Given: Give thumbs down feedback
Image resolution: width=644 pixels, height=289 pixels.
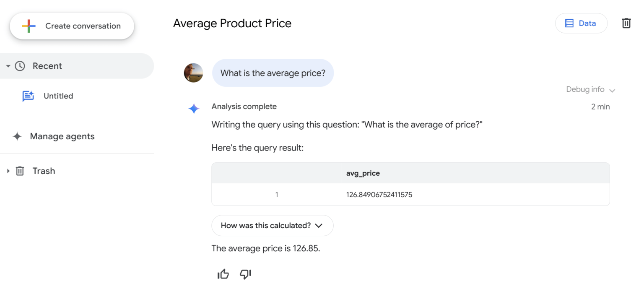Looking at the screenshot, I should tap(245, 274).
